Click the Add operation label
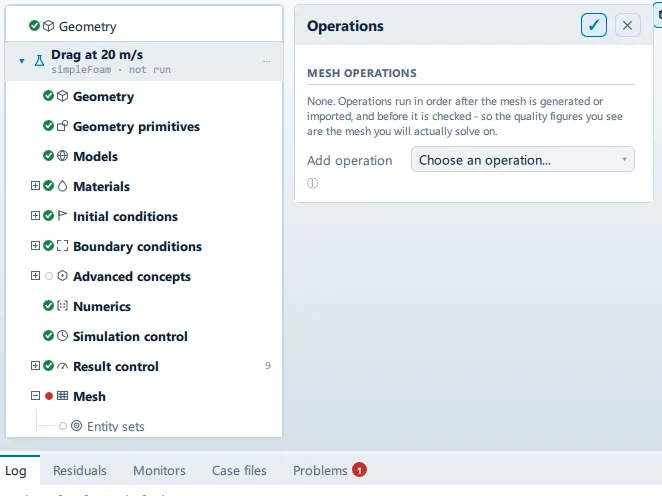 [x=350, y=160]
